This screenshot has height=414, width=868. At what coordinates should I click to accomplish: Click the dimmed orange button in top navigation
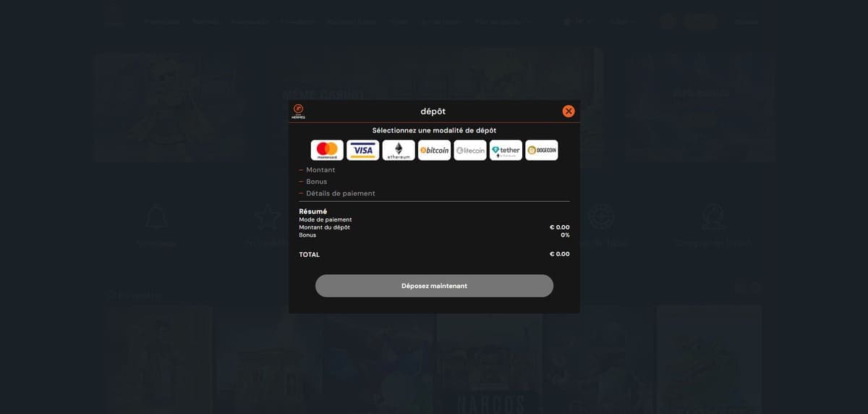[x=700, y=22]
